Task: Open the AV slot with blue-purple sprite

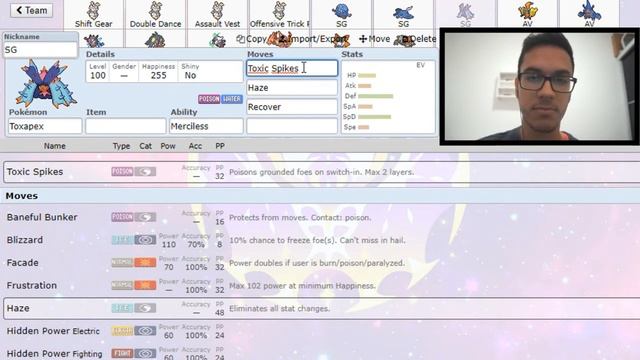Action: tap(589, 15)
